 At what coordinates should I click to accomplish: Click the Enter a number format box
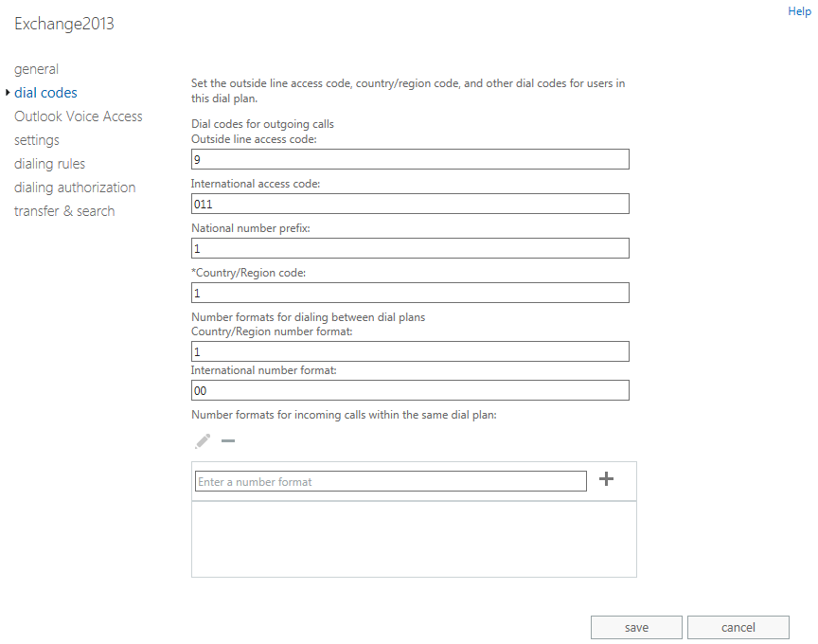click(390, 482)
